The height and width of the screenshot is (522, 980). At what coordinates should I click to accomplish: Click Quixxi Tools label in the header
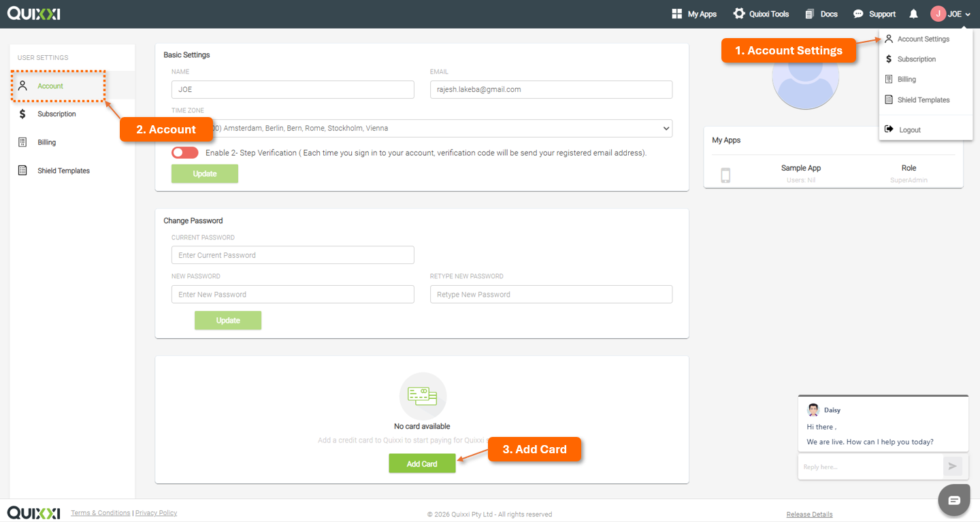tap(770, 14)
